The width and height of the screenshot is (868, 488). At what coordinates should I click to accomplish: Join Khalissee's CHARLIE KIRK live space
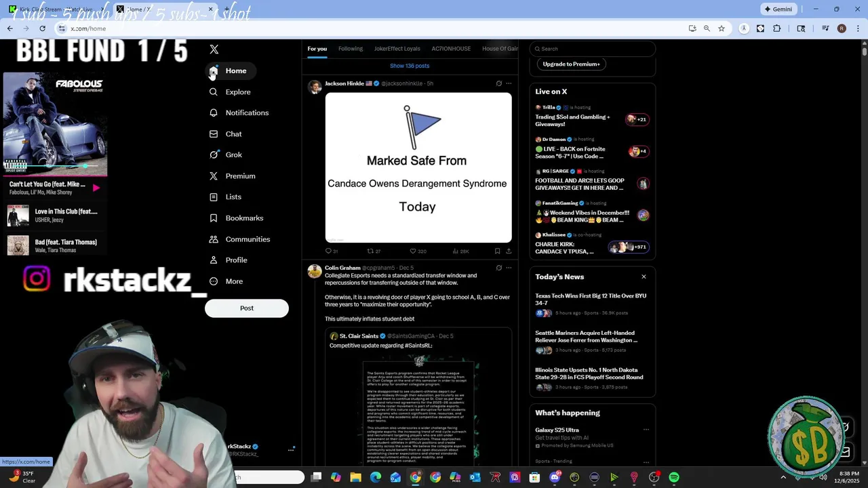[592, 244]
